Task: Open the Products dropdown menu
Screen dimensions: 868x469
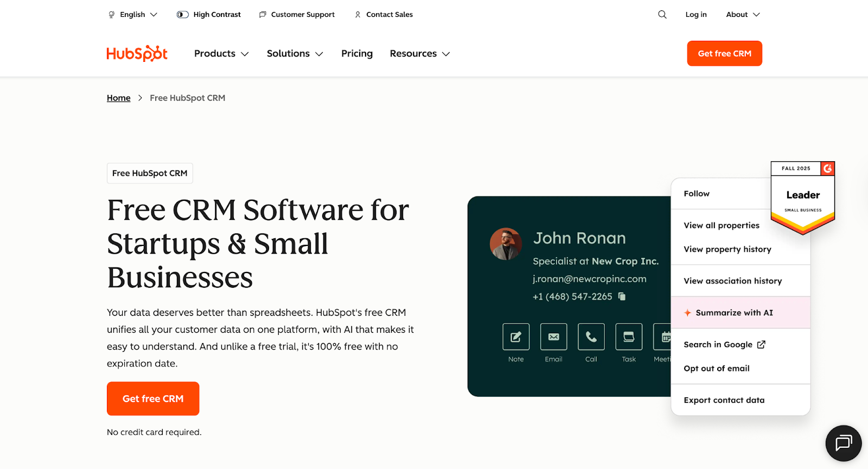Action: tap(221, 54)
